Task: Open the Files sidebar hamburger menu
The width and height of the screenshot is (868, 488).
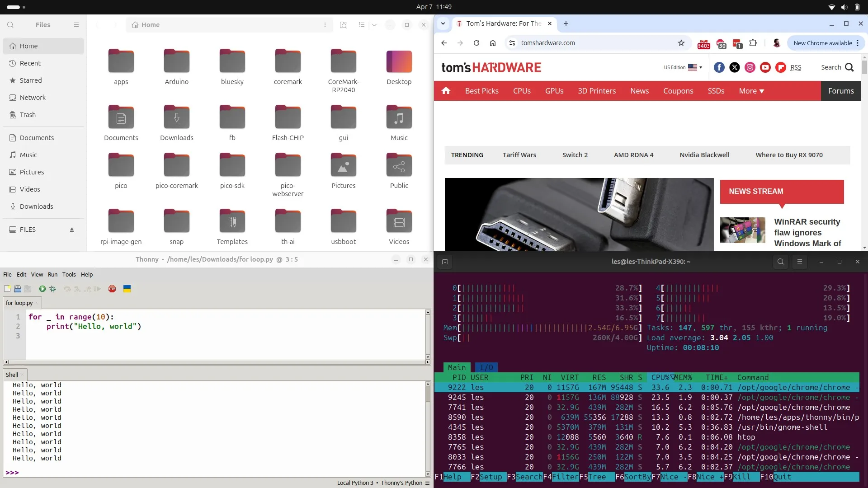Action: click(76, 25)
